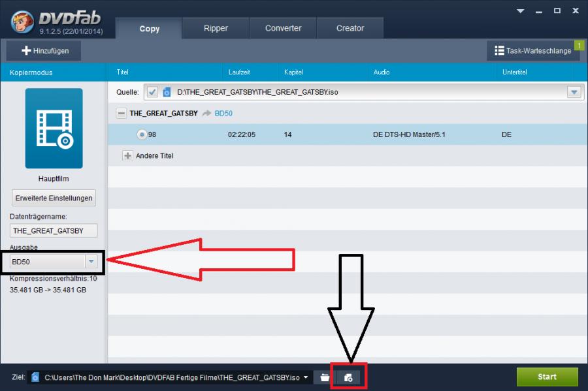Switch to the Copy tab
The image size is (588, 391).
click(149, 29)
